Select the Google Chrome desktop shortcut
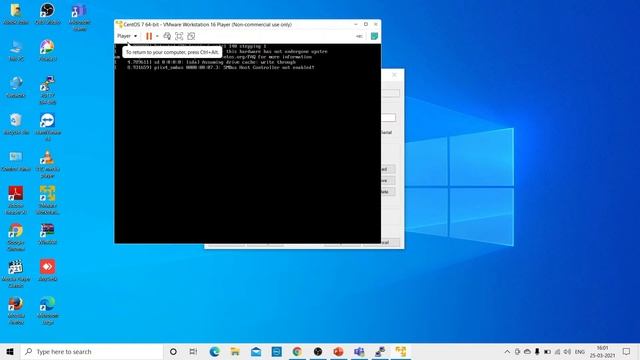The image size is (640, 360). (x=16, y=237)
